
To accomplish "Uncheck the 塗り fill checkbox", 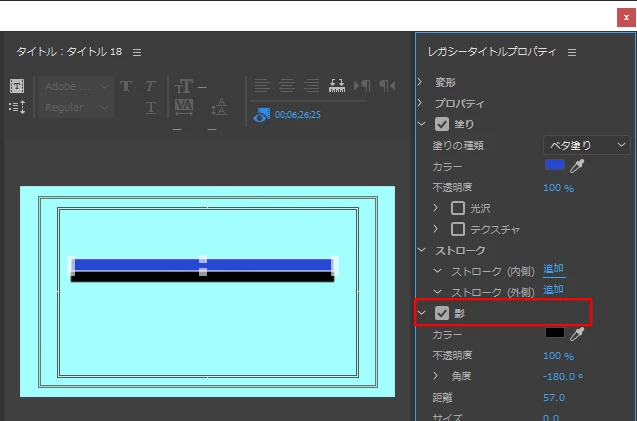I will click(442, 124).
